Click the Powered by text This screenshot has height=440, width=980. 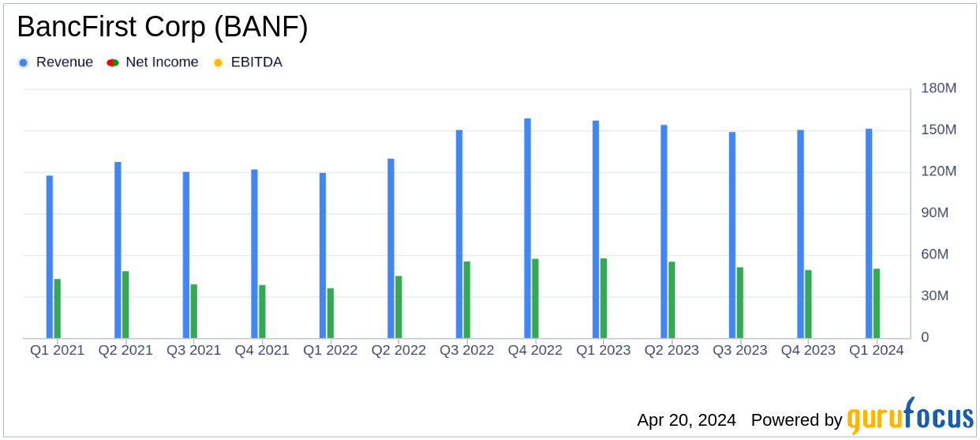point(796,420)
